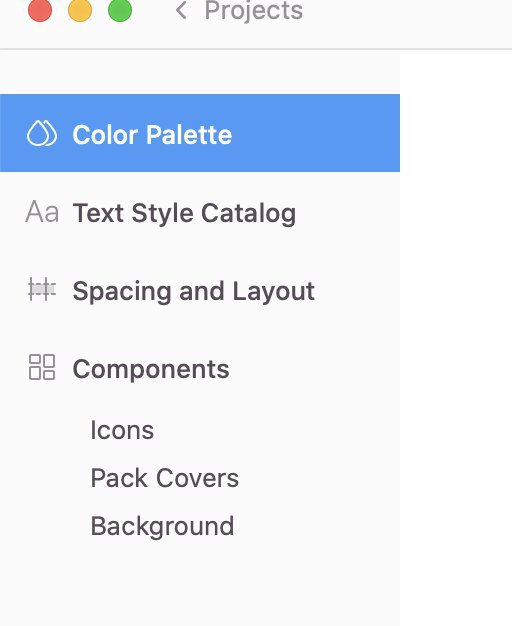Open Pack Covers under Components

pos(165,478)
